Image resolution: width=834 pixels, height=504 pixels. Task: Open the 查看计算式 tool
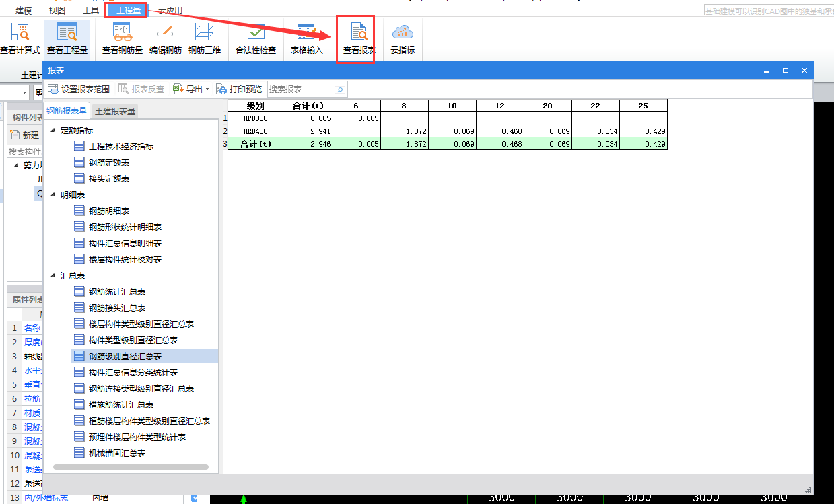[20, 39]
